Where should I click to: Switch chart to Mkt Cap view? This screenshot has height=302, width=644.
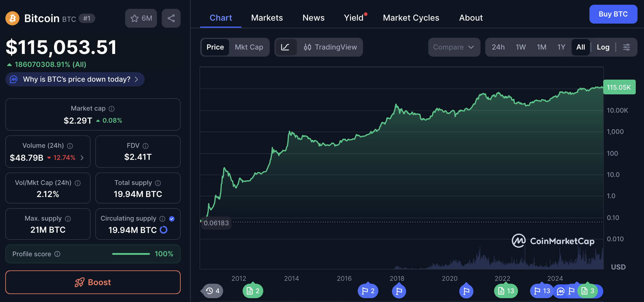point(249,47)
